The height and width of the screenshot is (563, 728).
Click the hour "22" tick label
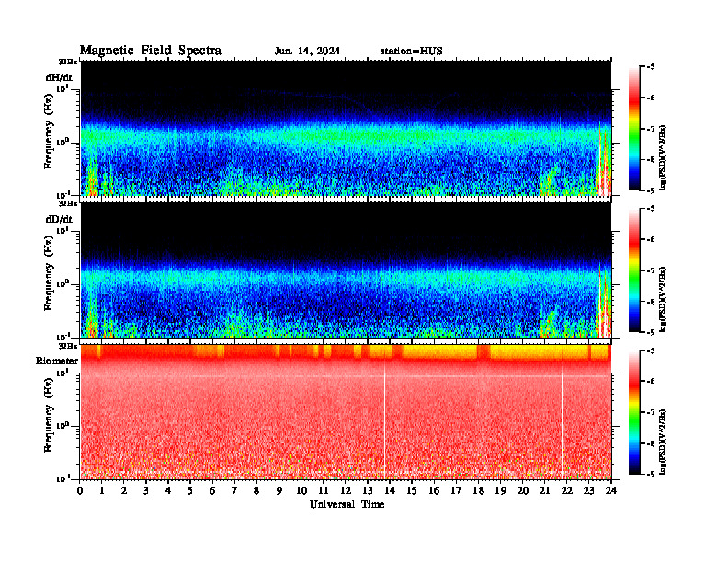[x=567, y=491]
